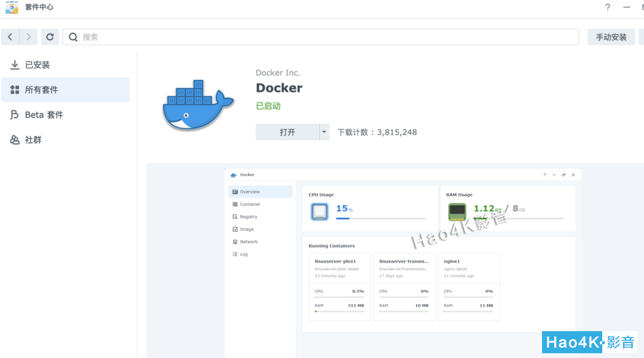Select 所有套件 in the sidebar
The width and height of the screenshot is (644, 358).
pos(66,89)
